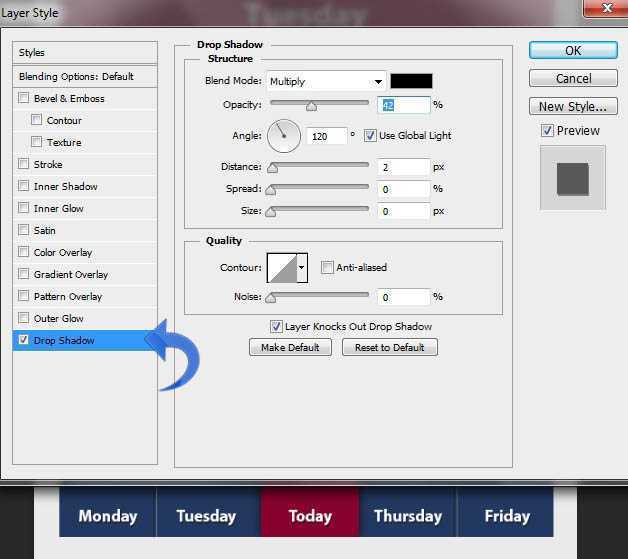Click the Opacity value field

point(404,105)
